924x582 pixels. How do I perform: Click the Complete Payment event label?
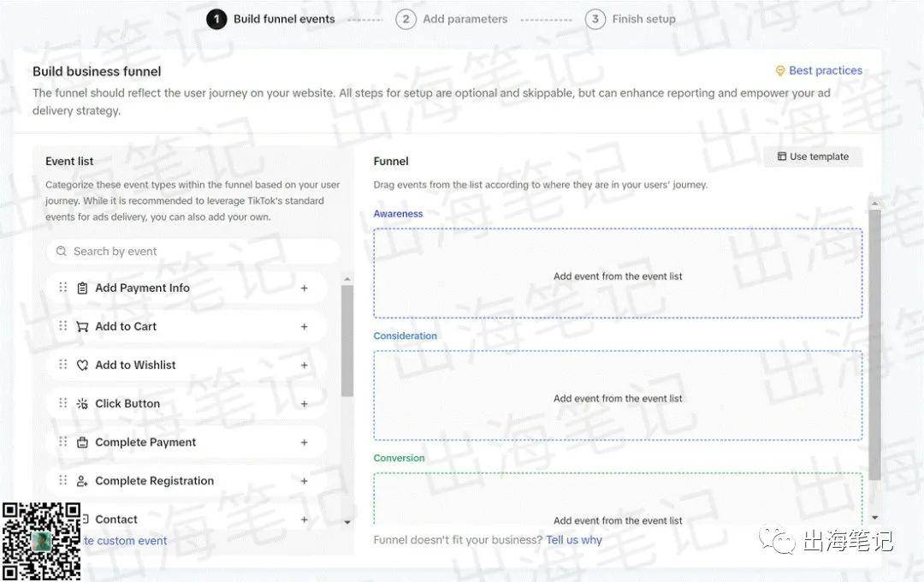pyautogui.click(x=145, y=442)
